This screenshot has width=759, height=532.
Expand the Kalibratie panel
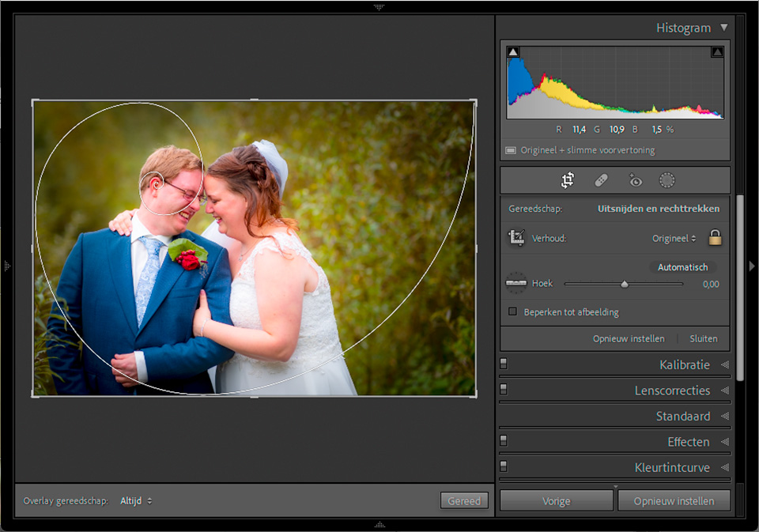coord(725,364)
